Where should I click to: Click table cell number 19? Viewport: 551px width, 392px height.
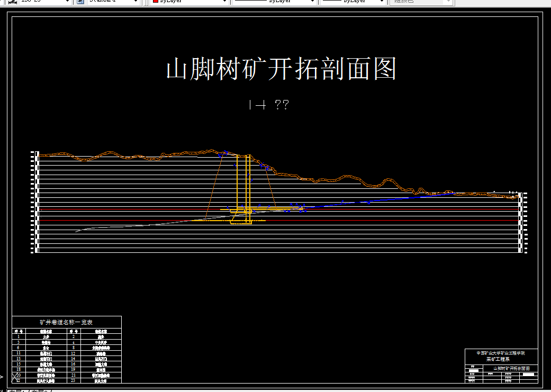[74, 370]
